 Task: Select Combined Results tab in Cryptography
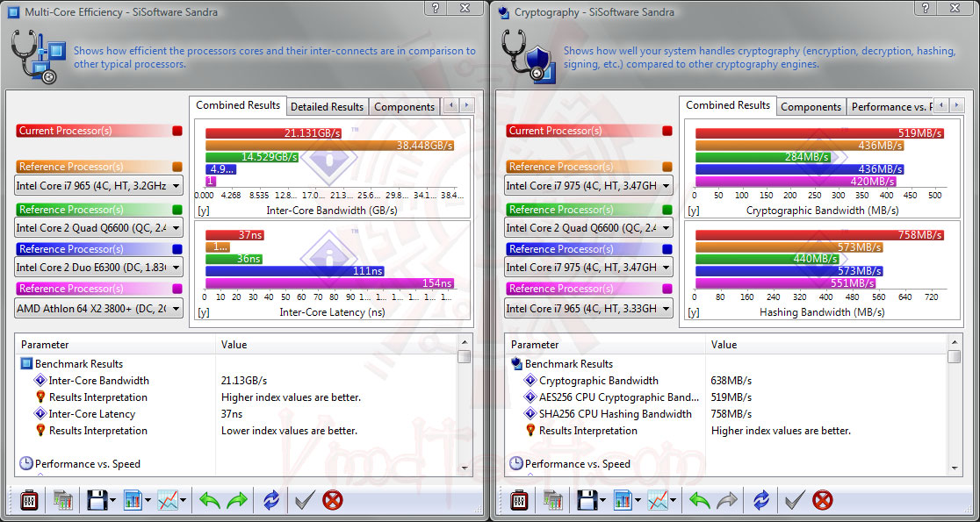(728, 105)
